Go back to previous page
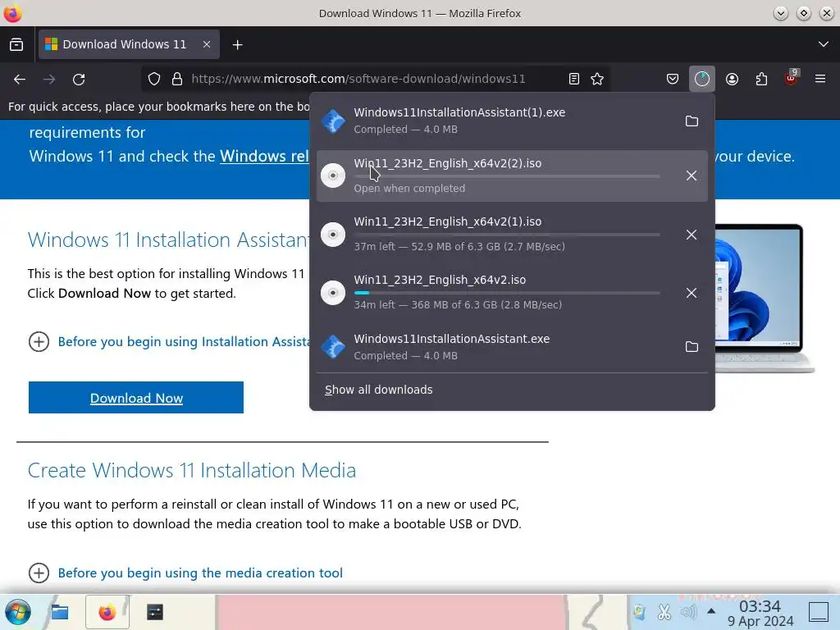This screenshot has width=840, height=630. 20,80
